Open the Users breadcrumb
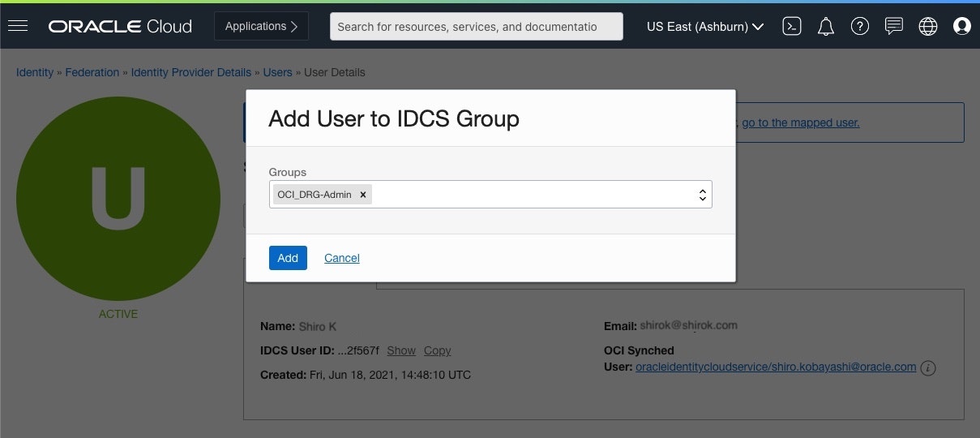 click(x=277, y=72)
